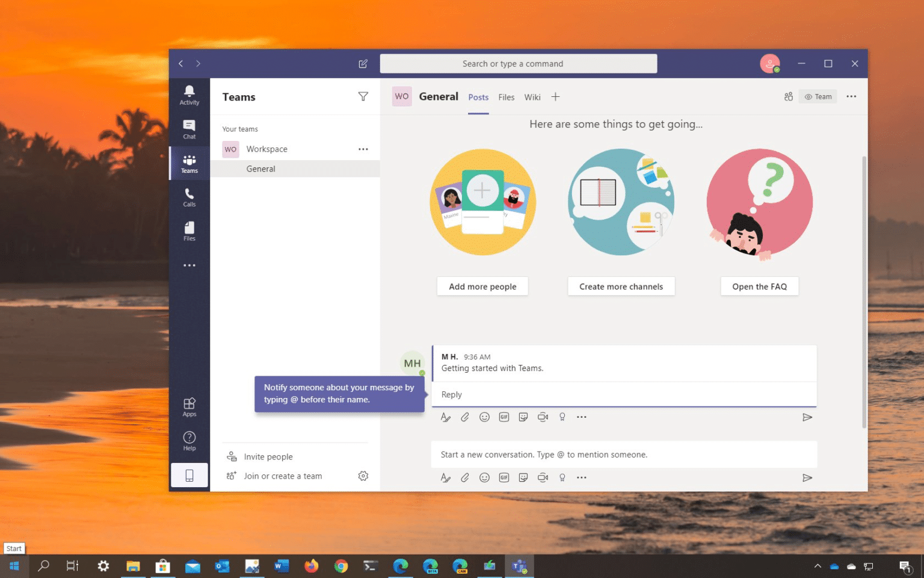Open the Calls section

189,196
